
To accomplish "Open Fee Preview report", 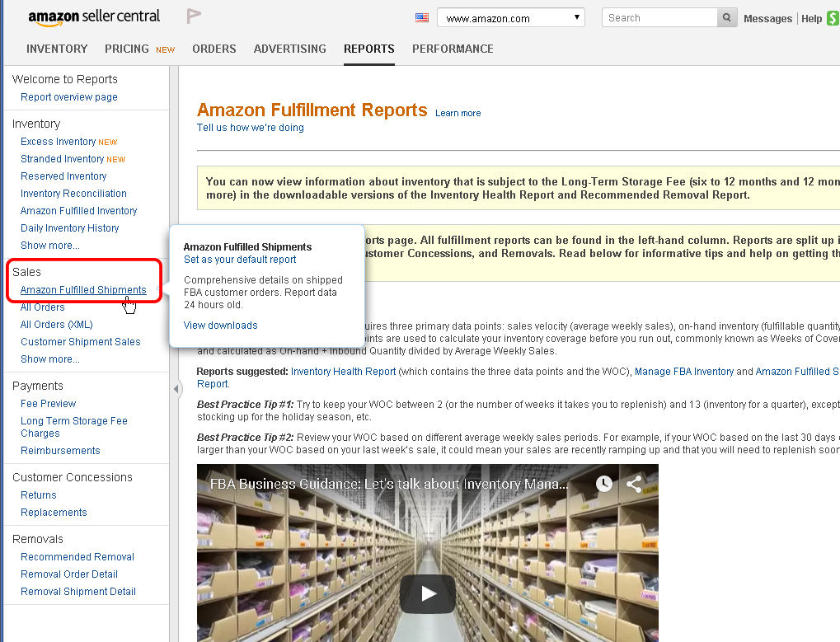I will click(48, 404).
